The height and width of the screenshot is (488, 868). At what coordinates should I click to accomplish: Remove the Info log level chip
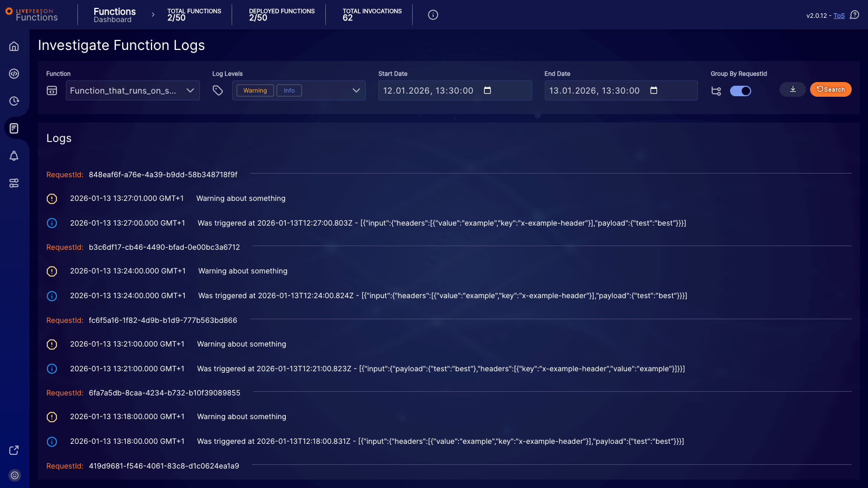point(289,90)
